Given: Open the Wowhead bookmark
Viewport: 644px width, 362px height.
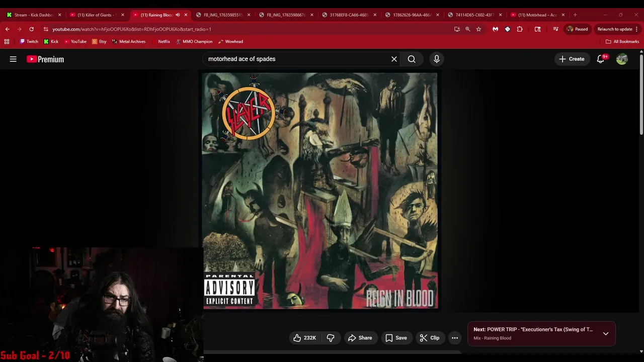Looking at the screenshot, I should (x=230, y=42).
